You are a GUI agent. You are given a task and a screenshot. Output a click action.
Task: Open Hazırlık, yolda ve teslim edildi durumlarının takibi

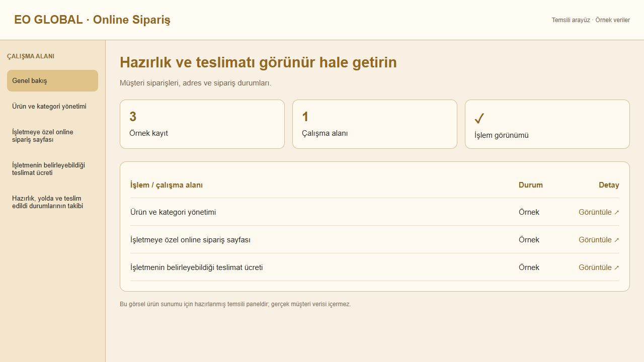(x=52, y=202)
